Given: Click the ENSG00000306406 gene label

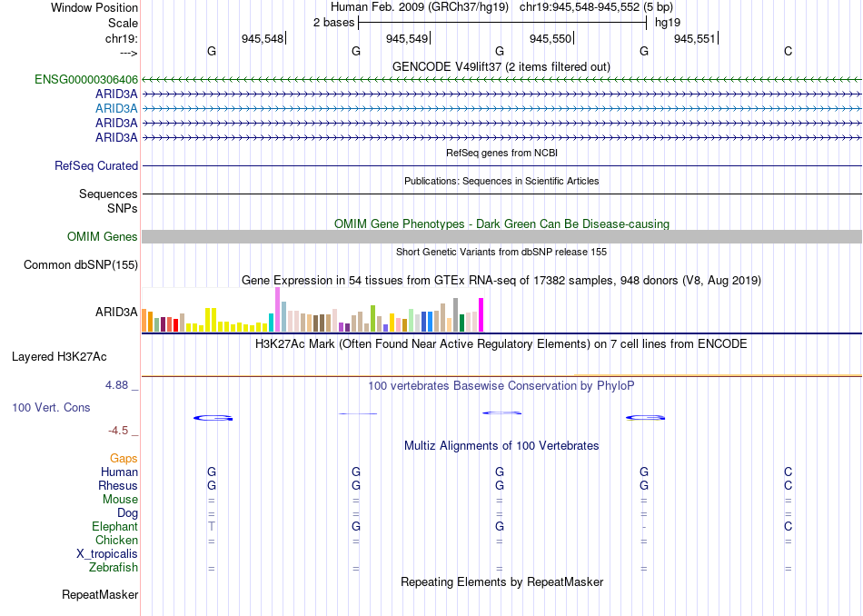Looking at the screenshot, I should click(x=86, y=79).
